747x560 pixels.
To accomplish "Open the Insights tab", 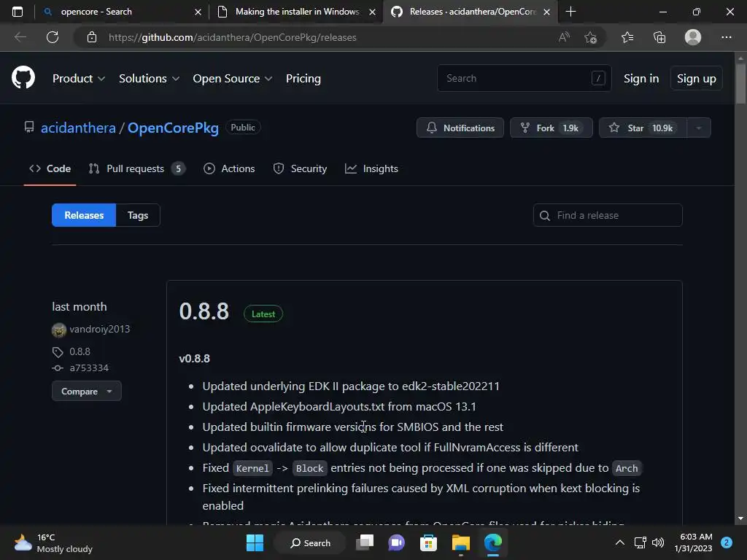I will point(371,168).
